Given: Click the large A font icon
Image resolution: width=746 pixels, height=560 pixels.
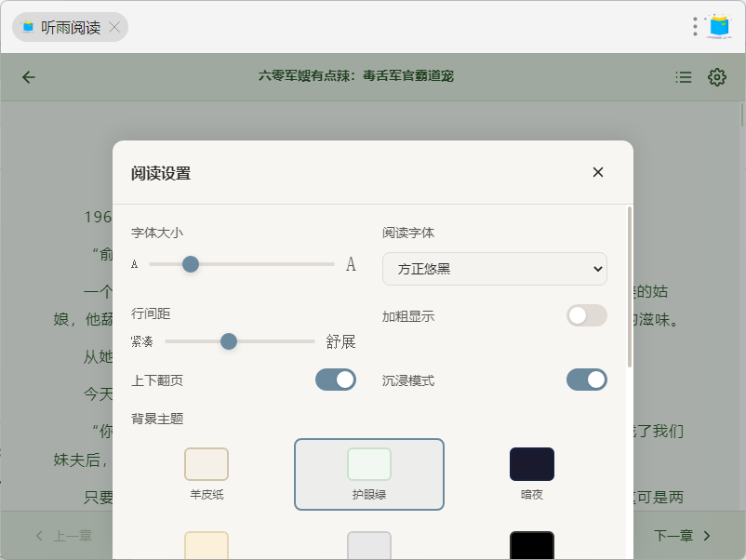Looking at the screenshot, I should click(x=351, y=263).
